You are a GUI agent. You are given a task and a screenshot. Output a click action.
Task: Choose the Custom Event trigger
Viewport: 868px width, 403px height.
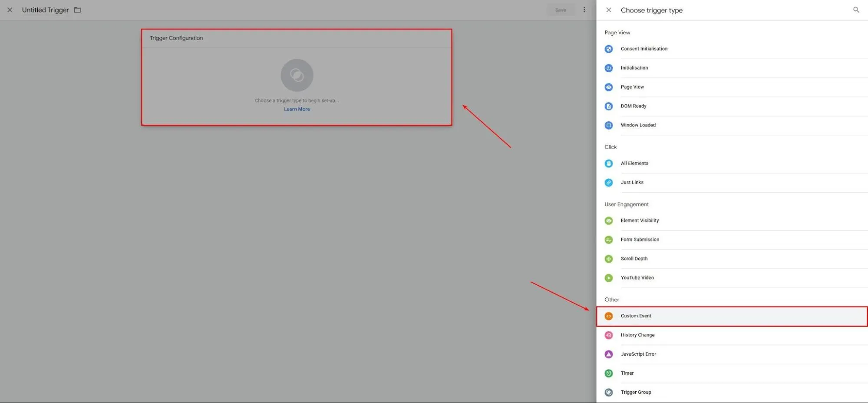732,316
